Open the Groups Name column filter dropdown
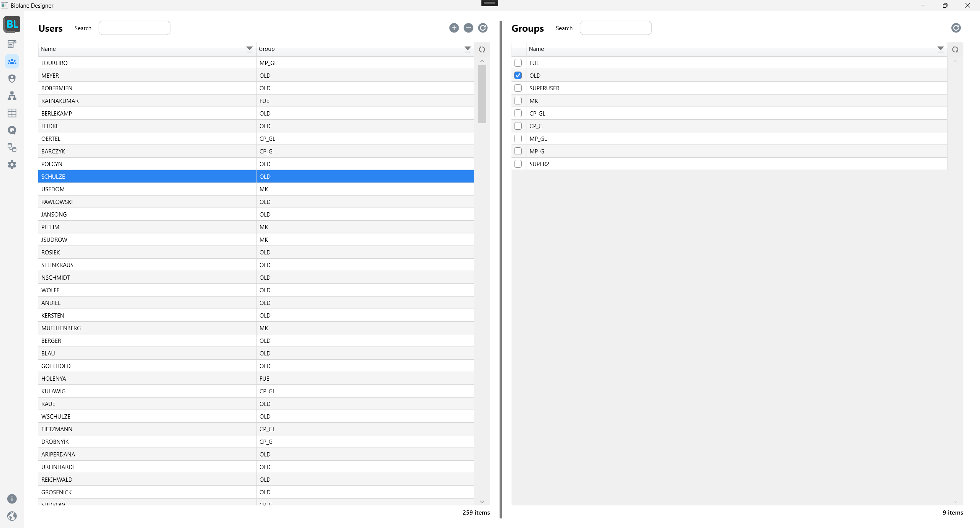 [x=940, y=49]
